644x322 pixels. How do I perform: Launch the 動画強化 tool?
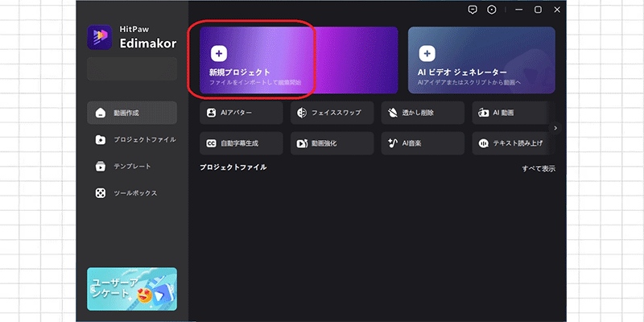click(332, 143)
